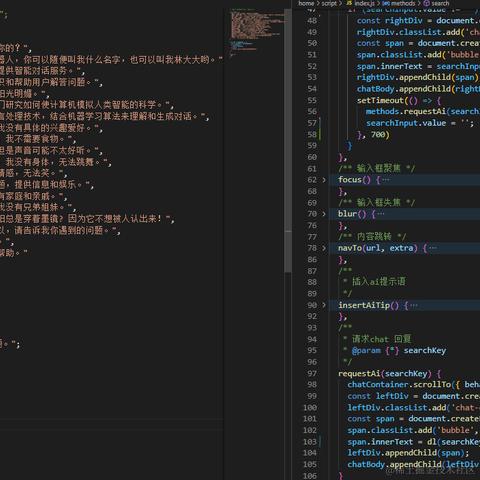Screen dimensions: 480x480
Task: Click the 'setTimeout(() => {' line
Action: [x=399, y=100]
